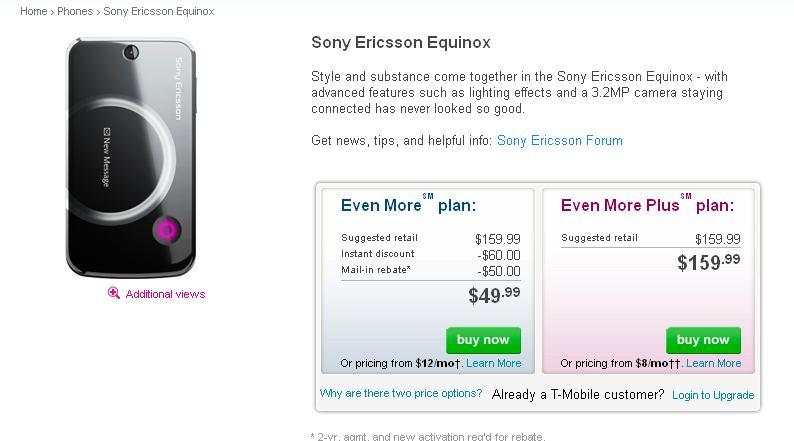The image size is (794, 441).
Task: Click the Sony Ericsson Equinox phone image
Action: 131,157
